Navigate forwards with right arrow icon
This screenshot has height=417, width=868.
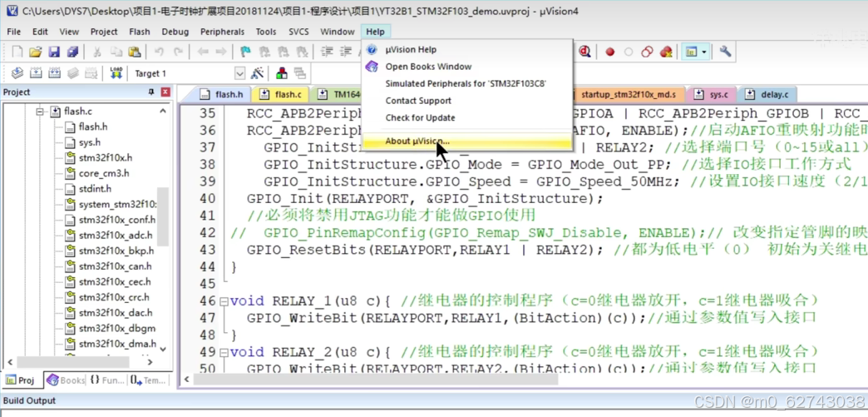221,52
